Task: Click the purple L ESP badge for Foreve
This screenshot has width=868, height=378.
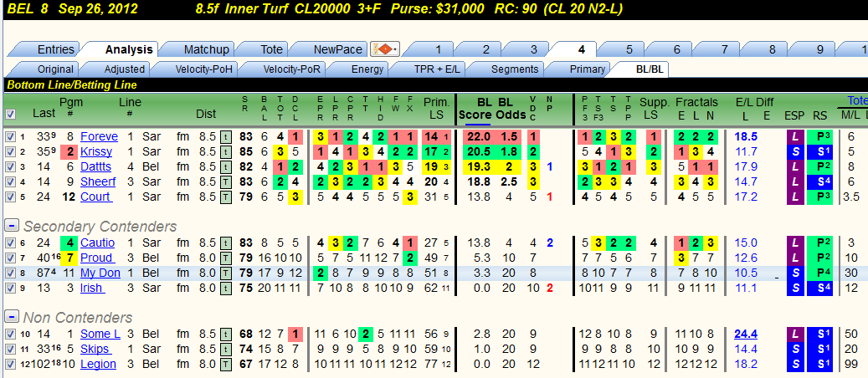Action: 795,136
